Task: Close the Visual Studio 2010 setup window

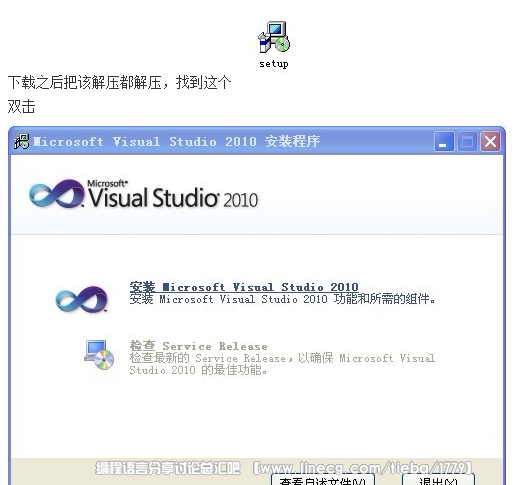Action: click(x=490, y=142)
